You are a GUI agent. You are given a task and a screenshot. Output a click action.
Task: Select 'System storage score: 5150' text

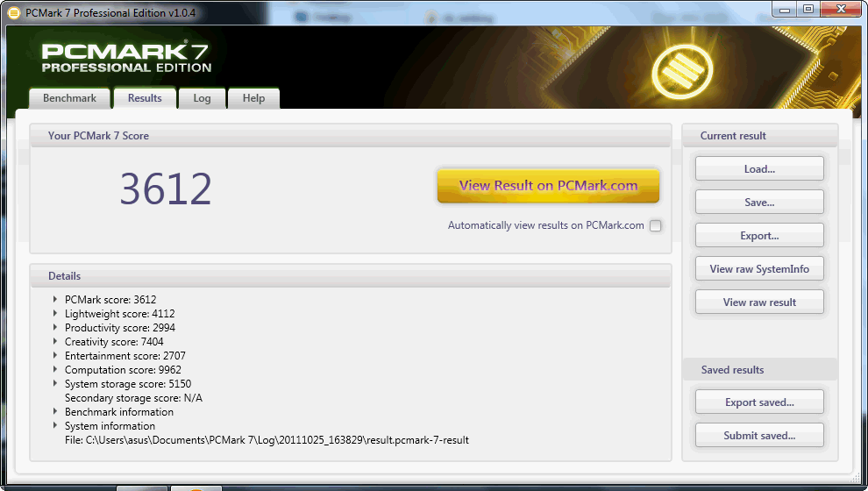click(128, 384)
